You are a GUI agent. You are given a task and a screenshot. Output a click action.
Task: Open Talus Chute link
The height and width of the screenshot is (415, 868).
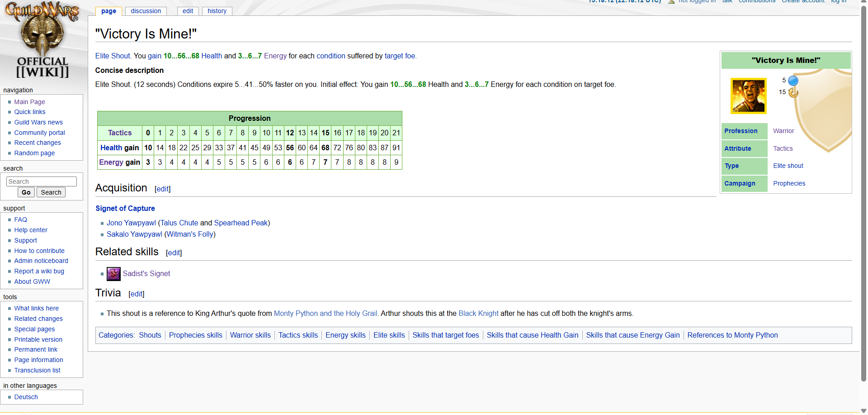point(179,223)
